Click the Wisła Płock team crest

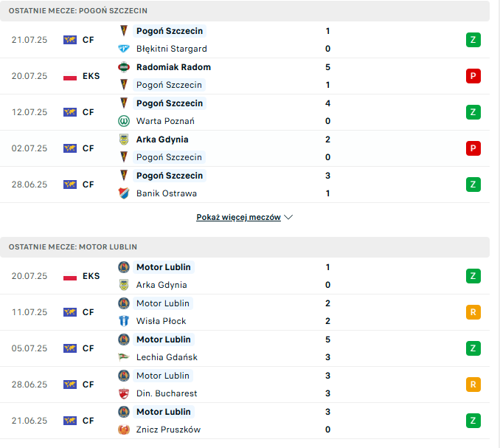coord(124,321)
